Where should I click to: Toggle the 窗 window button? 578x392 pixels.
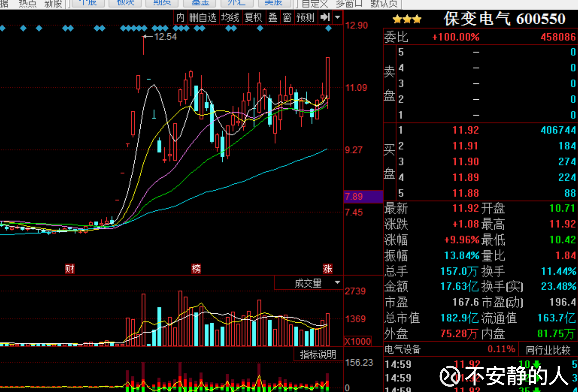[287, 17]
